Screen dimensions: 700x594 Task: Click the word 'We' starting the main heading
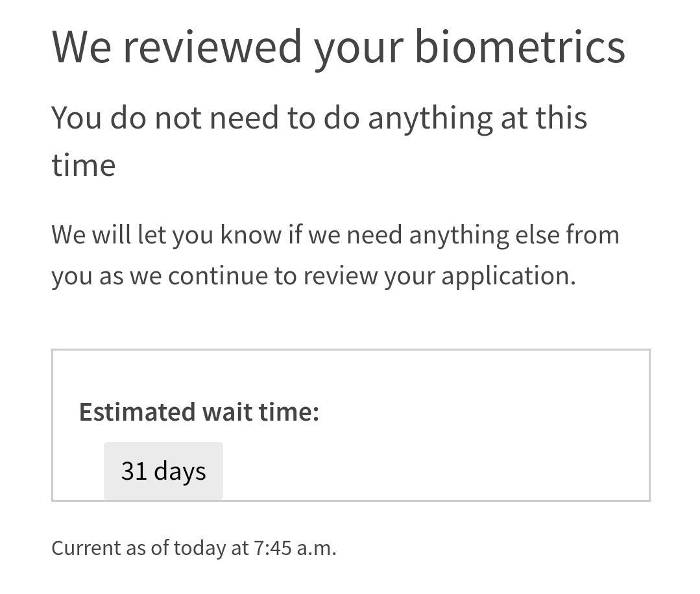tap(82, 47)
